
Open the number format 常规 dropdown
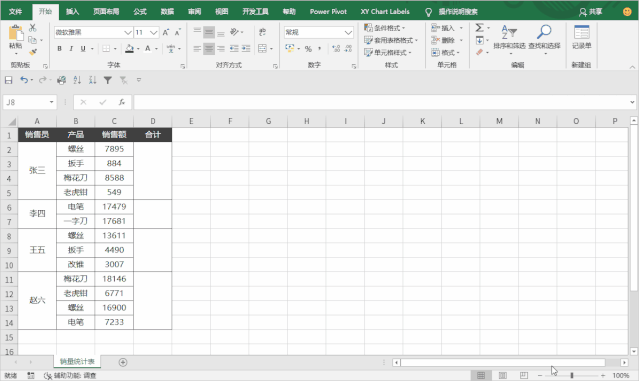pos(348,32)
